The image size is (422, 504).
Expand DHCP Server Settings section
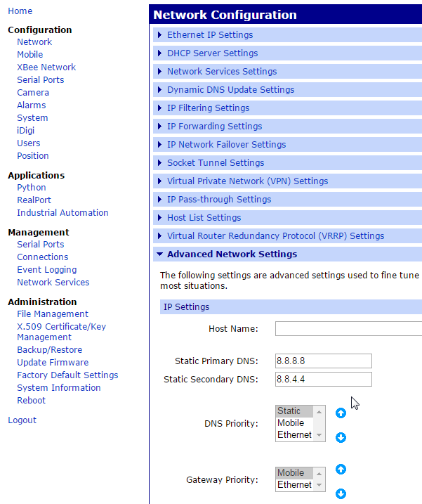coord(212,53)
